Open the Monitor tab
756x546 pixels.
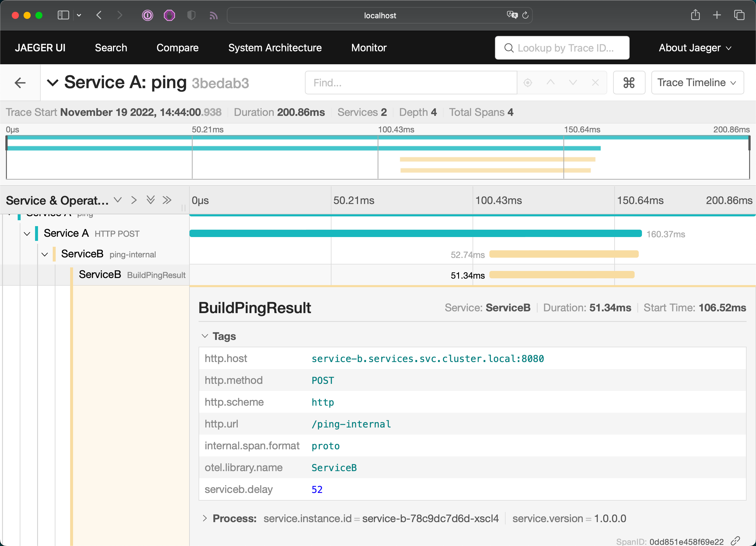point(369,48)
